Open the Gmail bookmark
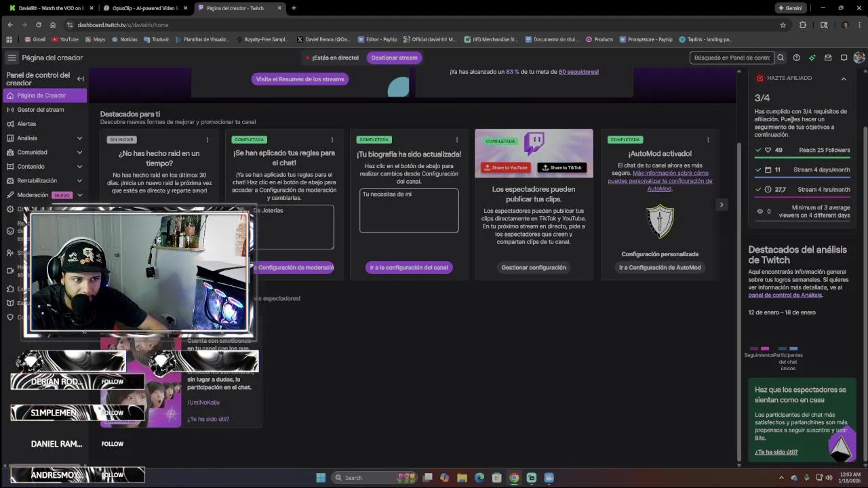 [x=34, y=39]
